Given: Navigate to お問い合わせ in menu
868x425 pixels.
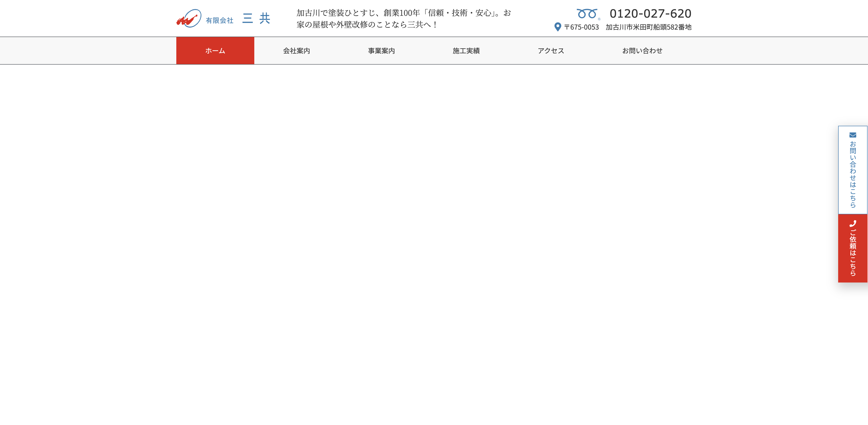Looking at the screenshot, I should point(642,51).
